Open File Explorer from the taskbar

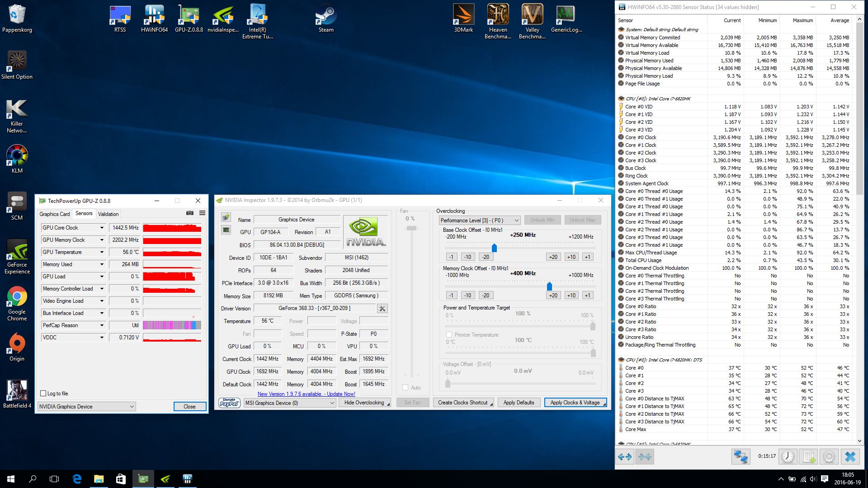pyautogui.click(x=99, y=479)
